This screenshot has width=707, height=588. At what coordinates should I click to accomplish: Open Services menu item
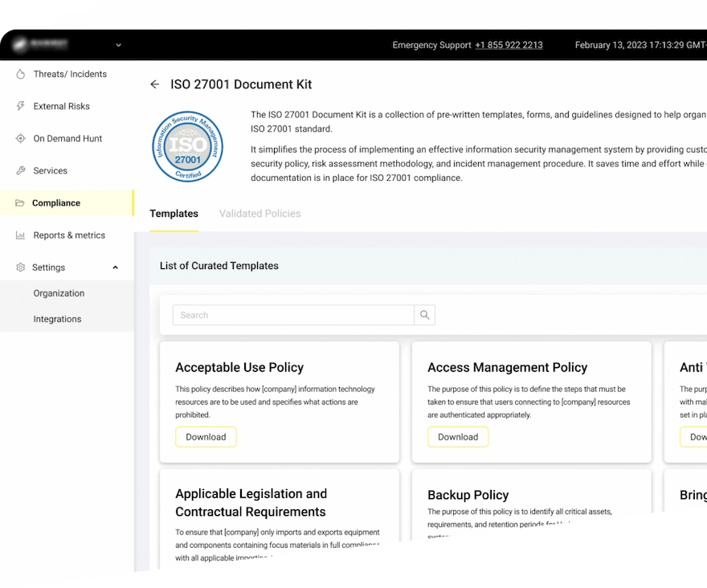[67, 170]
